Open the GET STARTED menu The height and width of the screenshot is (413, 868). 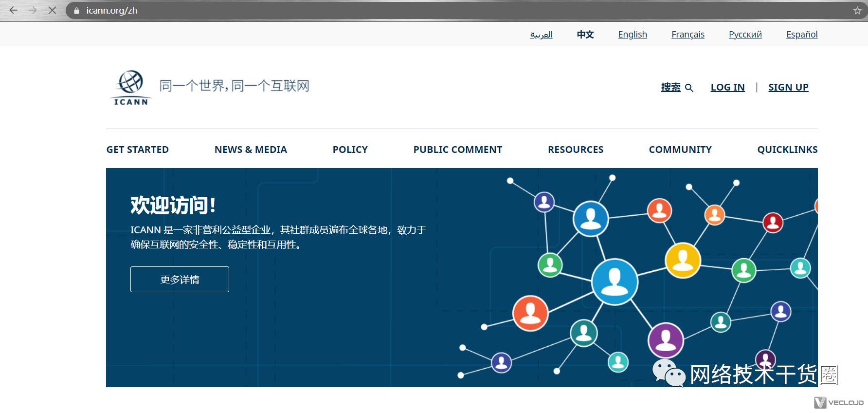pyautogui.click(x=138, y=150)
